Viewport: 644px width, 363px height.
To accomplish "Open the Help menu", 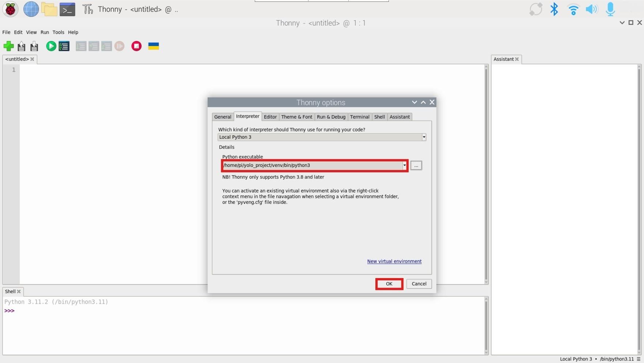I will point(73,32).
